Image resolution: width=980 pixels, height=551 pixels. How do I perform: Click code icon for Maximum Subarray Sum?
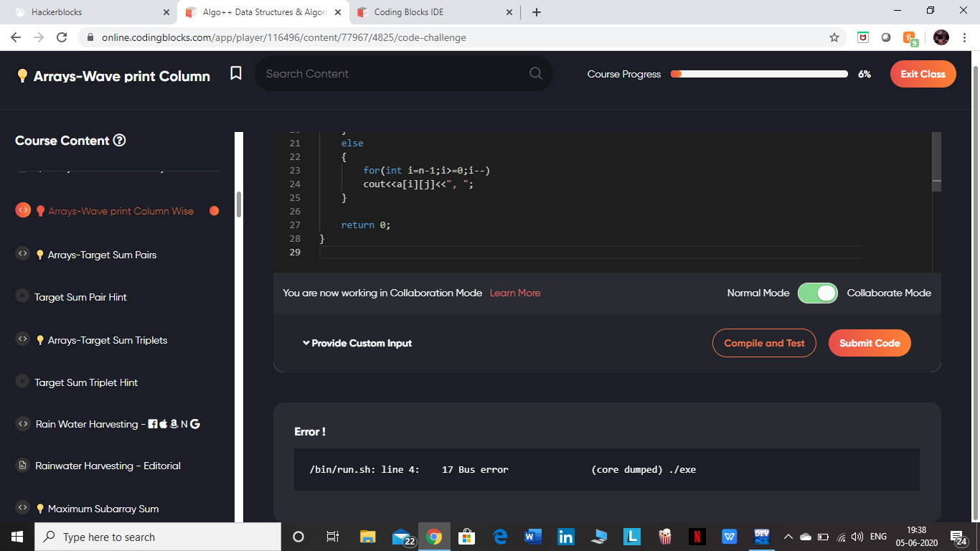[x=22, y=507]
